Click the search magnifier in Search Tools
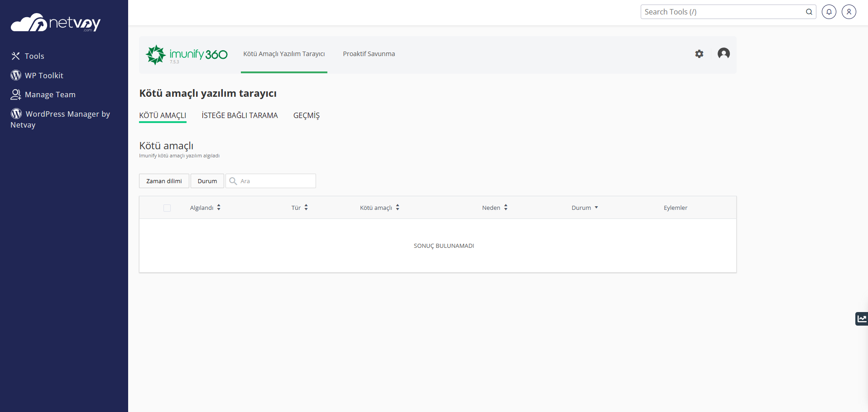Screen dimensions: 868x412 pyautogui.click(x=809, y=12)
